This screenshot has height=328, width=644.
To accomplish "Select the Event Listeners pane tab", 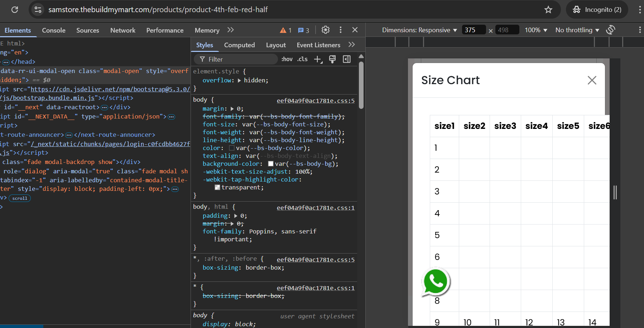I will pyautogui.click(x=318, y=45).
